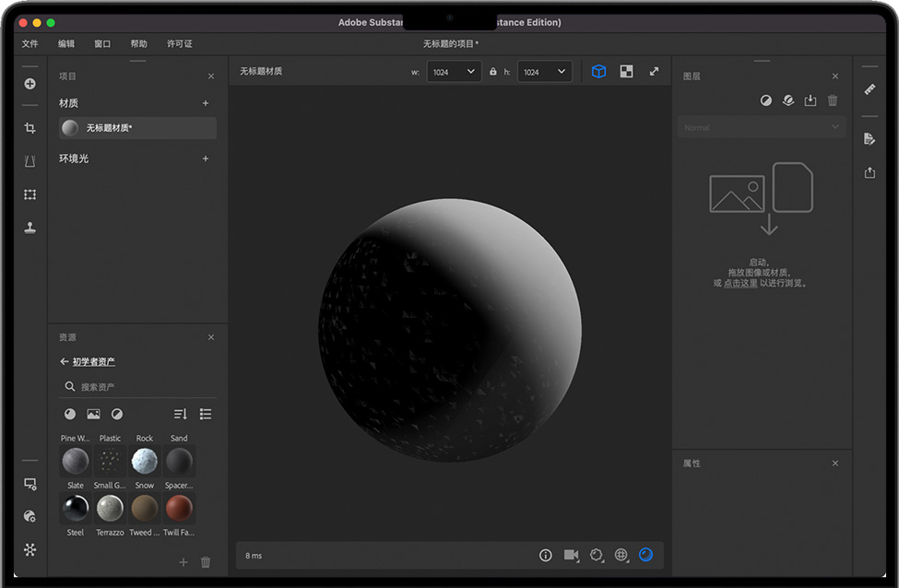Screen dimensions: 899x588
Task: Click the 点击这里 browse link
Action: 740,284
